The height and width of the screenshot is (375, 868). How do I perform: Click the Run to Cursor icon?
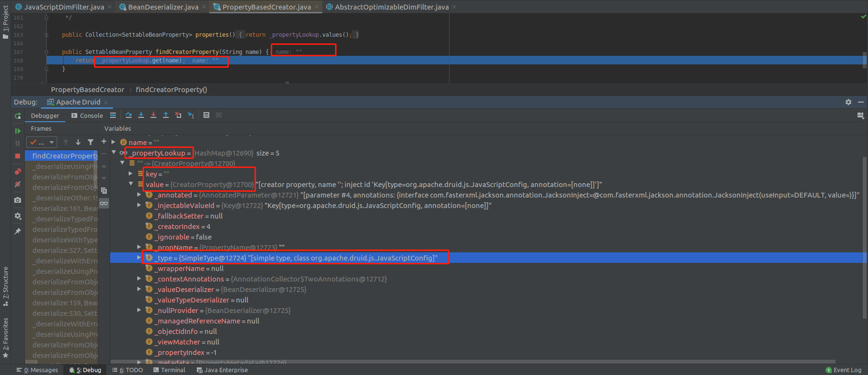coord(191,115)
